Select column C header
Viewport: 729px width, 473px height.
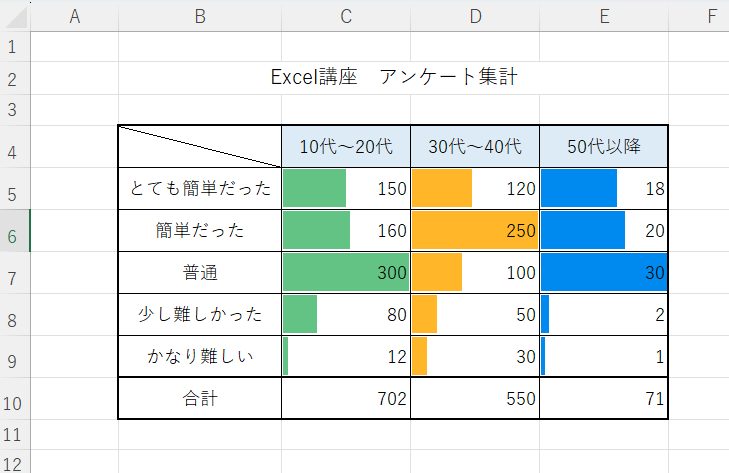click(346, 15)
